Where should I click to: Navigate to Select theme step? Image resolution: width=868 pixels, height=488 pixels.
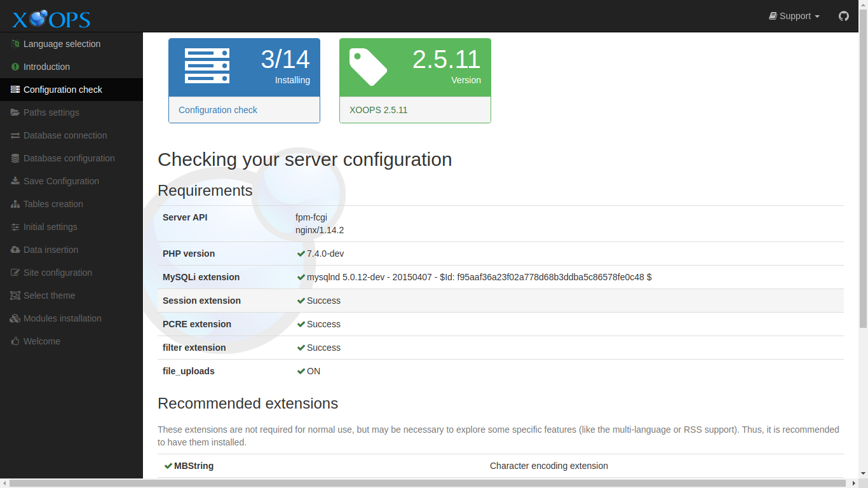(x=51, y=295)
